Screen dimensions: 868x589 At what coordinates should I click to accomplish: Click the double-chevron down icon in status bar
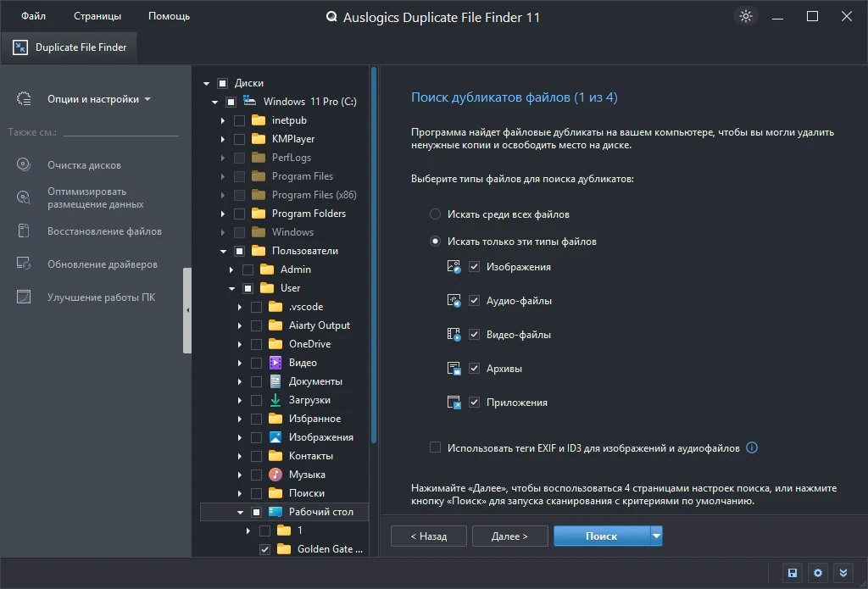click(x=843, y=573)
